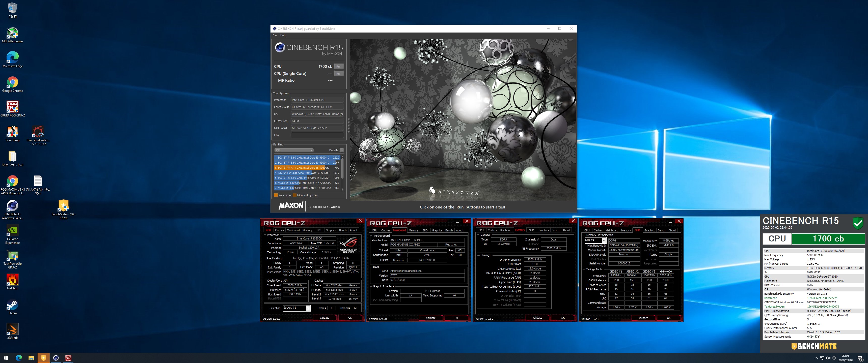
Task: Open ROG MAXIMUS XII APEX Driver shortcut
Action: tap(12, 185)
